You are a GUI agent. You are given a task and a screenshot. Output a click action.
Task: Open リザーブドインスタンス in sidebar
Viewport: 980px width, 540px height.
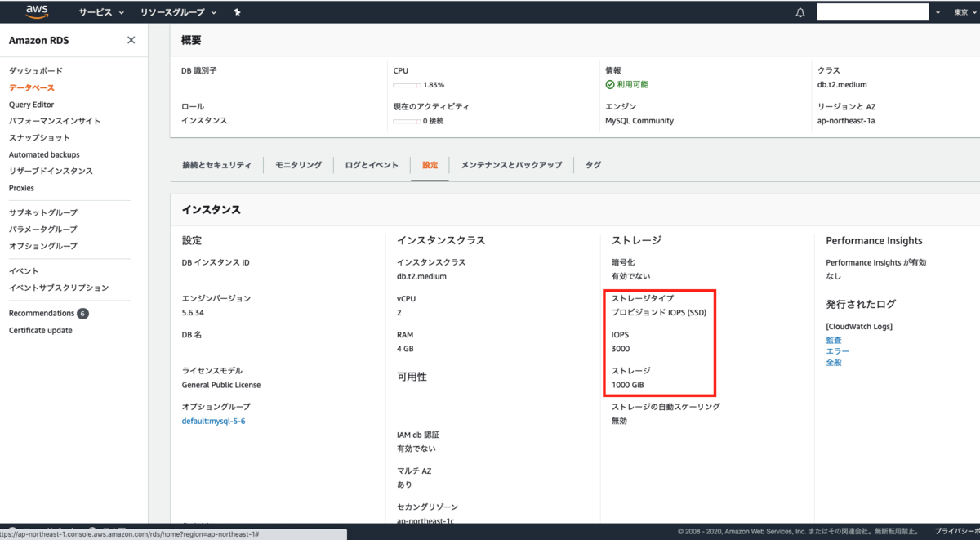coord(51,171)
